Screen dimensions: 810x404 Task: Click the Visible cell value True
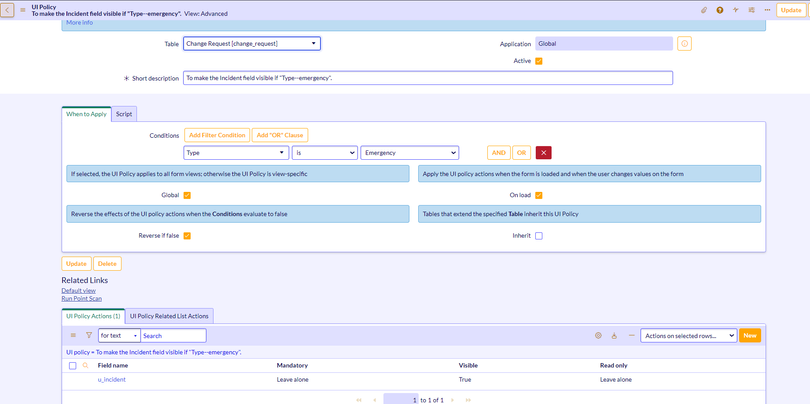pyautogui.click(x=465, y=380)
